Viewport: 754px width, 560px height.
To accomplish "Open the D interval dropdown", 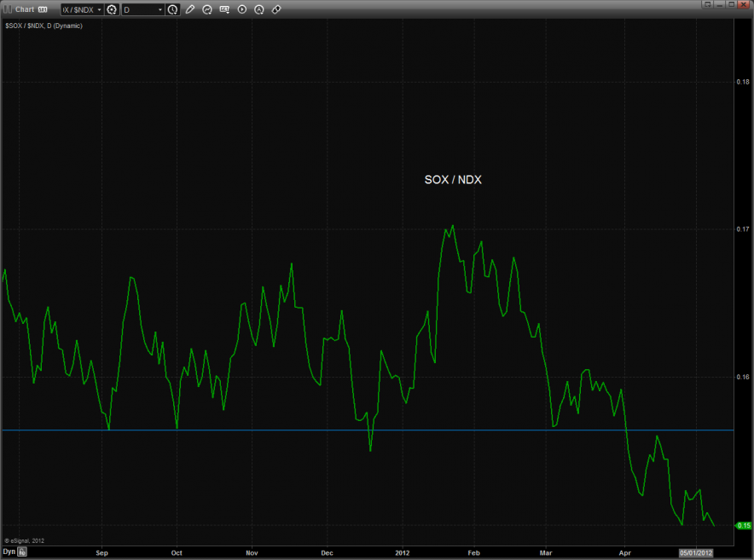I will tap(159, 9).
